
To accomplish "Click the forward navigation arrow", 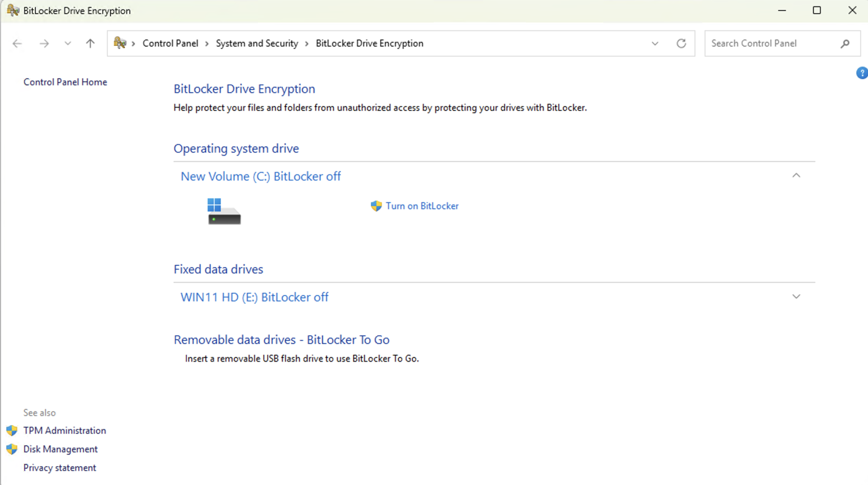I will (44, 43).
